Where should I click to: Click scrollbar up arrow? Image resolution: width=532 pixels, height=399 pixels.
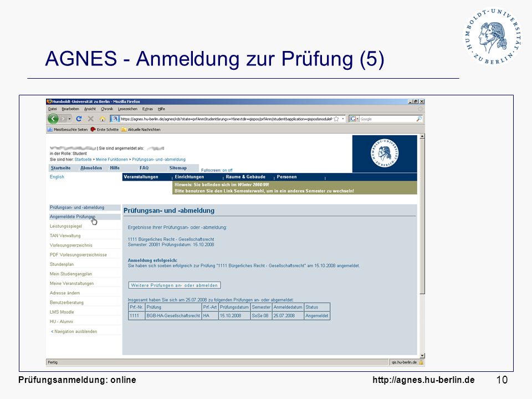coord(422,136)
